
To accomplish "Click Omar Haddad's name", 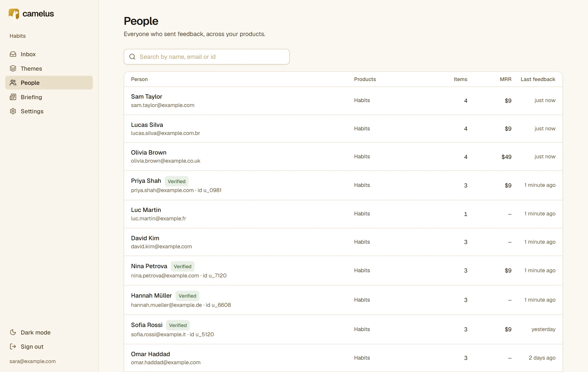I will tap(150, 354).
